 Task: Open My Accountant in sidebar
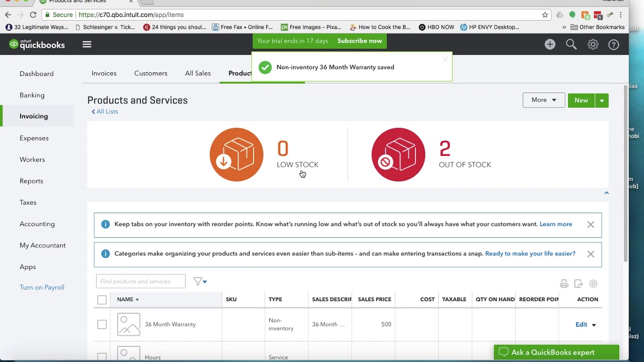point(43,245)
